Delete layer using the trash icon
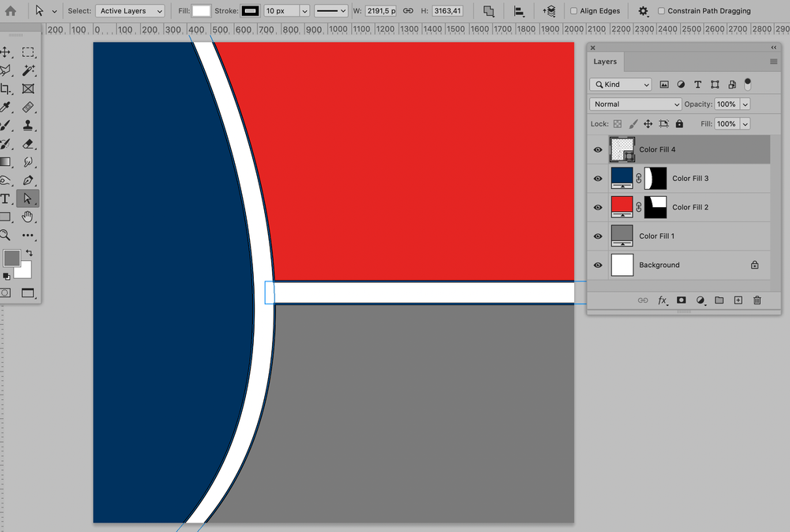 [x=757, y=300]
